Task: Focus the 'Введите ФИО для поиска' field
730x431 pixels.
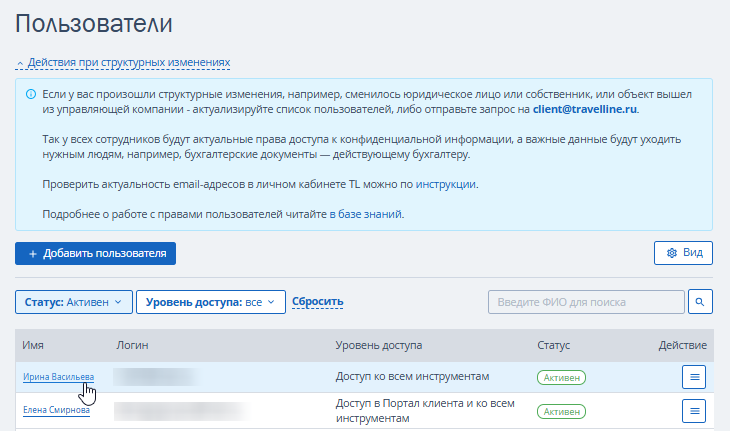Action: (586, 302)
